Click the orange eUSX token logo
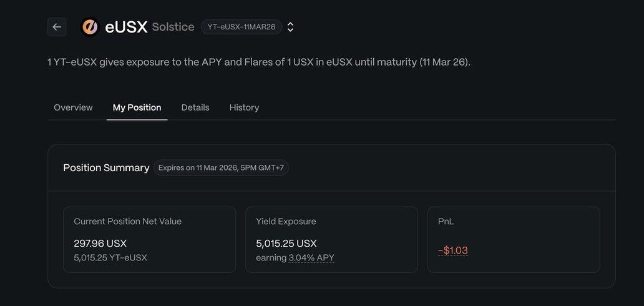The height and width of the screenshot is (306, 644). (x=90, y=27)
